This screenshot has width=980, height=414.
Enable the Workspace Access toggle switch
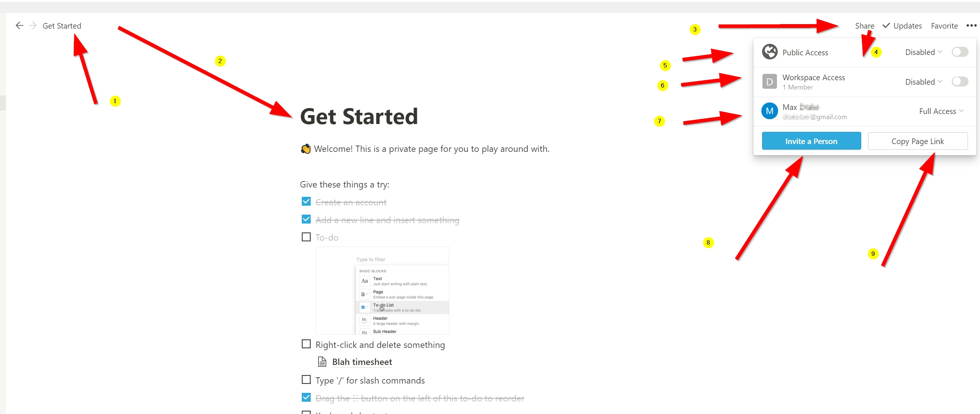(x=960, y=81)
